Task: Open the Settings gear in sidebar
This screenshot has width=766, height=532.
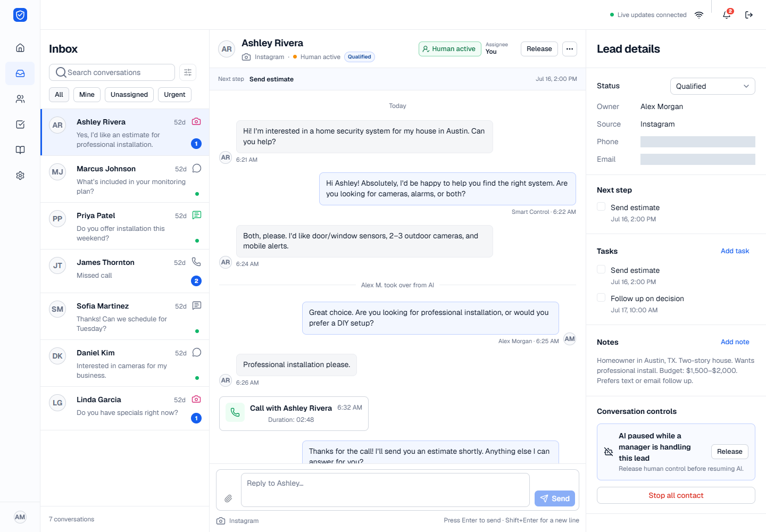Action: point(20,176)
